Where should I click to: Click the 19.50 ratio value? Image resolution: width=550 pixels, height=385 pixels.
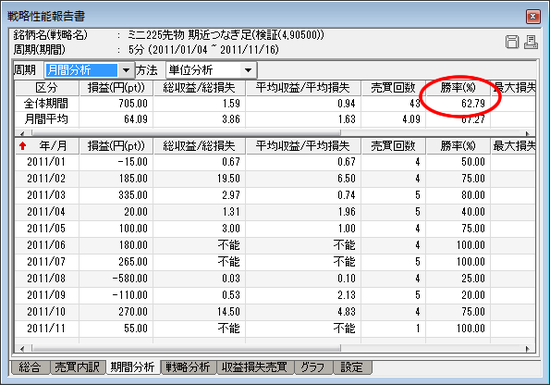(228, 178)
